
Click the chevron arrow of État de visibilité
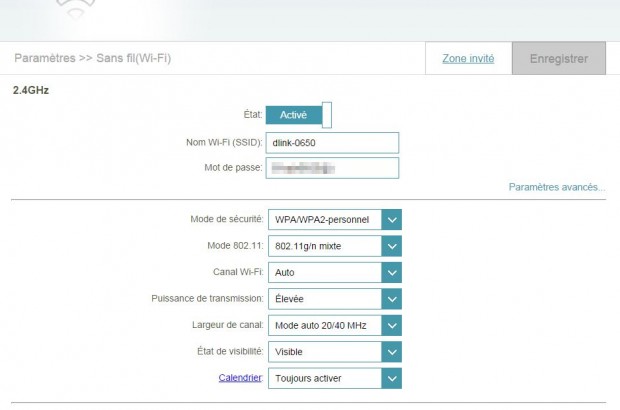[x=392, y=352]
